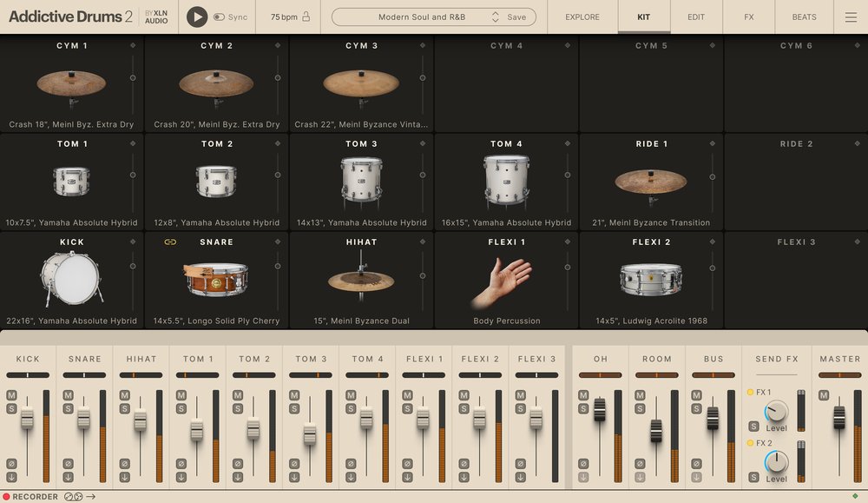
Task: Click the diamond selector on the RIDE 1 slot
Action: (712, 143)
